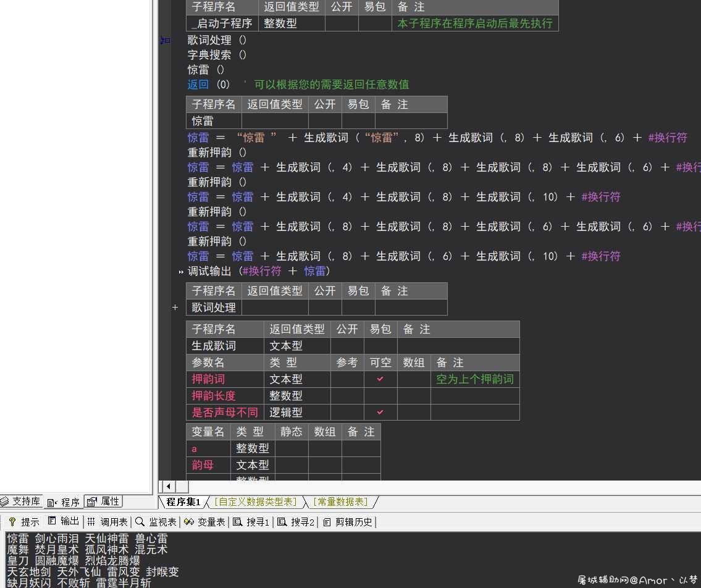Click the remark 空为上个押韵词
The height and width of the screenshot is (588, 701).
(475, 379)
